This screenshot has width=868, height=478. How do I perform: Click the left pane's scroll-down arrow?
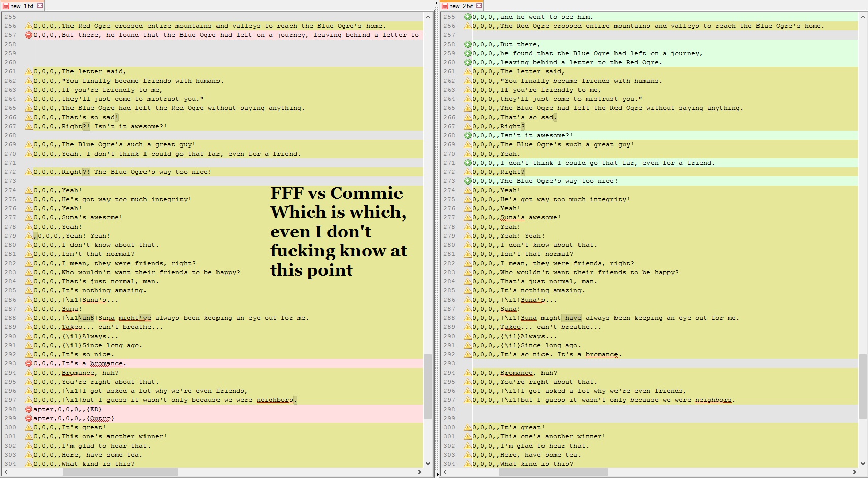pos(428,463)
